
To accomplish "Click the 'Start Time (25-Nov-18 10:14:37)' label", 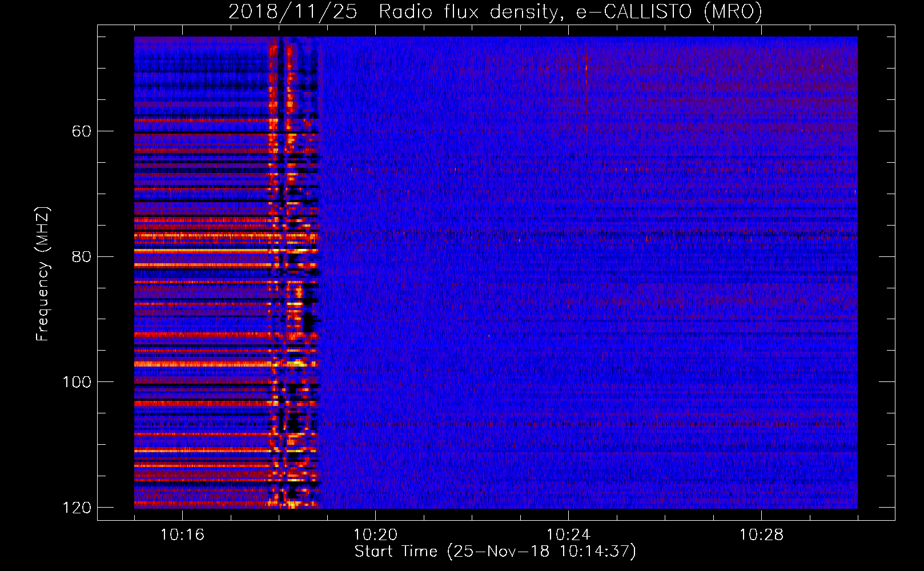I will point(495,552).
